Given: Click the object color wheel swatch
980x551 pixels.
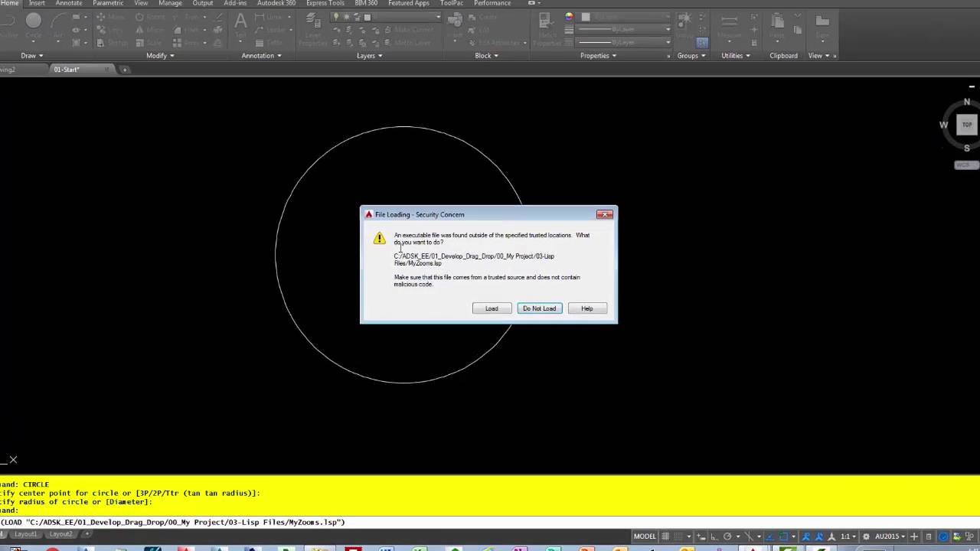Looking at the screenshot, I should click(x=569, y=17).
